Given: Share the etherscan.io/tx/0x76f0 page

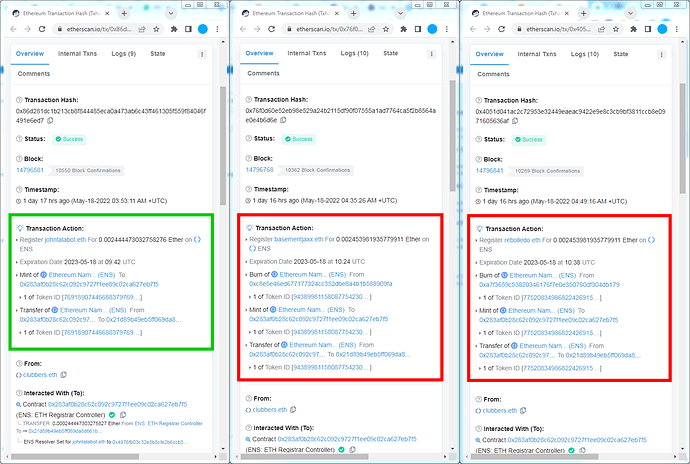Looking at the screenshot, I should [371, 29].
